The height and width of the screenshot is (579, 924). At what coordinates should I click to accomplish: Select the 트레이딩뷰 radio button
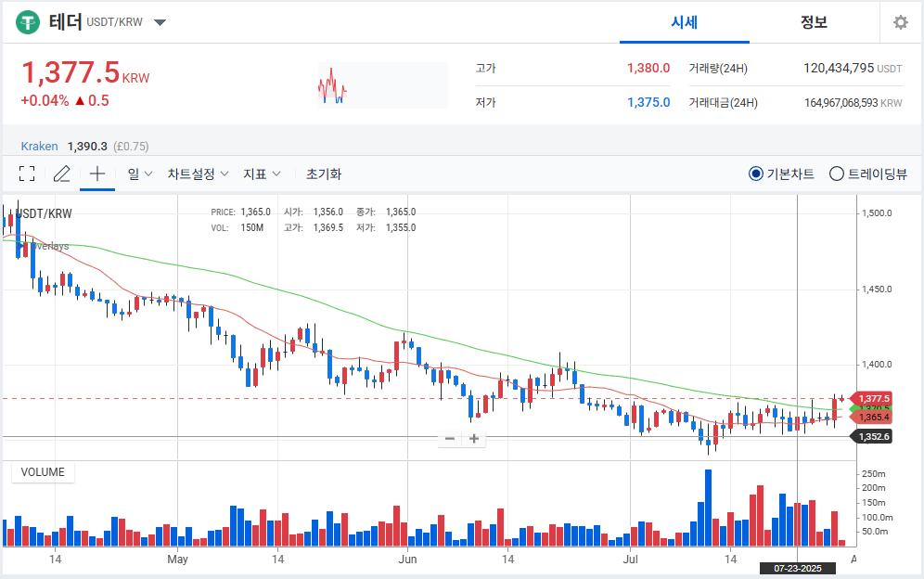point(836,174)
